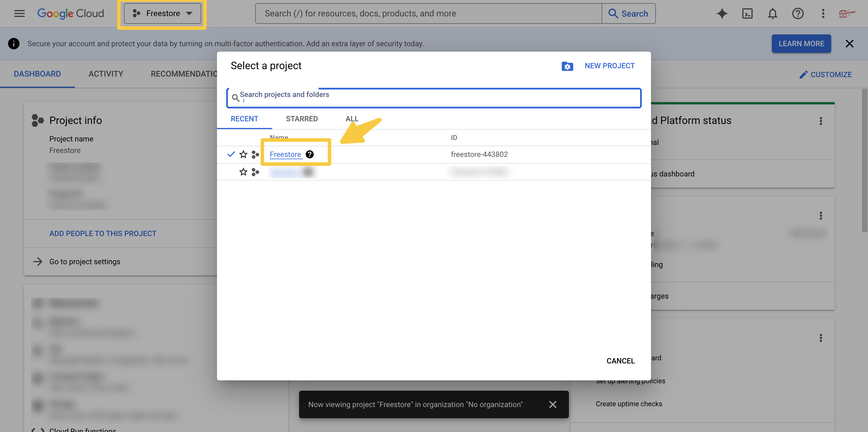Focus the Search projects and folders field
Viewport: 868px width, 432px height.
point(434,98)
